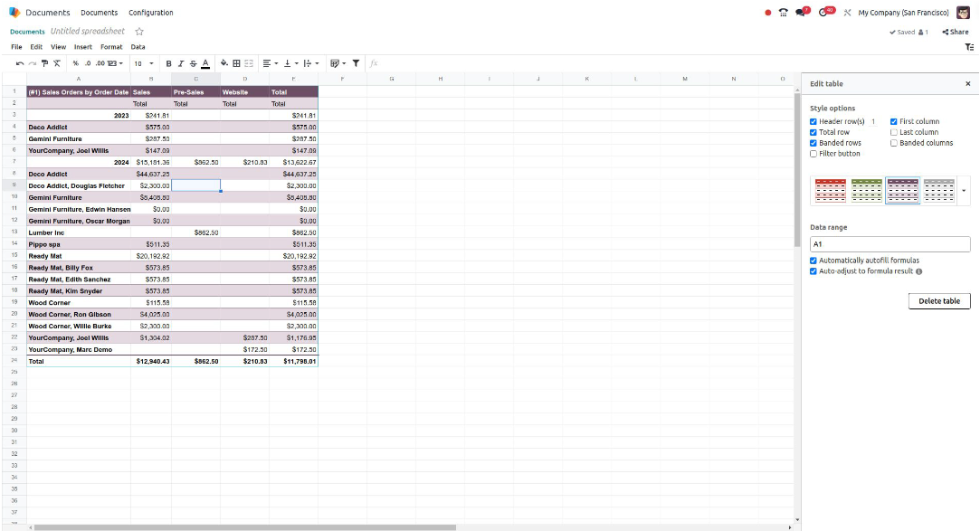Screen dimensions: 980x531
Task: Enable Banded columns checkbox
Action: pyautogui.click(x=894, y=143)
